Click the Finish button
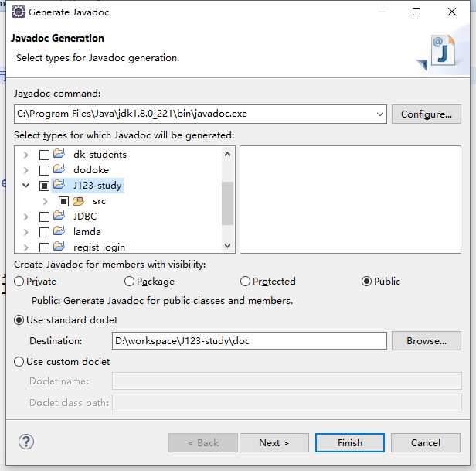Viewport: 476px width, 471px height. coord(350,442)
